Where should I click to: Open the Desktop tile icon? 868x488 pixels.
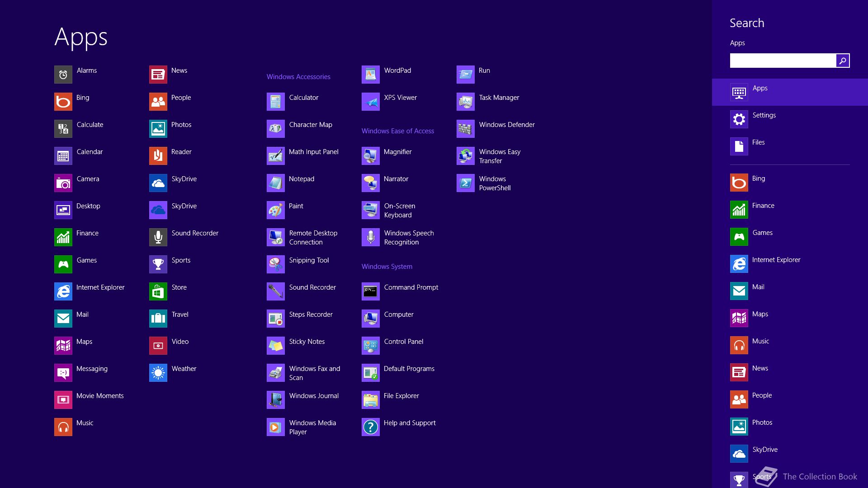coord(63,210)
